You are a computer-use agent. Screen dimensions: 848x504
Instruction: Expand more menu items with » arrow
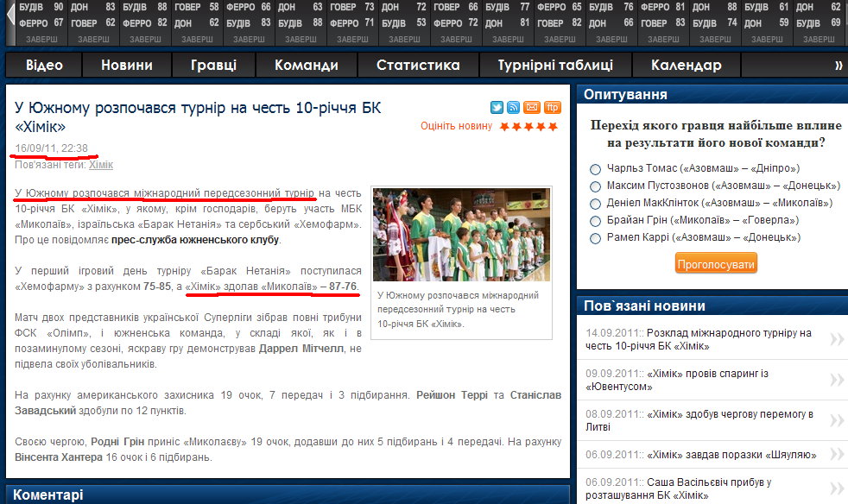tap(838, 66)
